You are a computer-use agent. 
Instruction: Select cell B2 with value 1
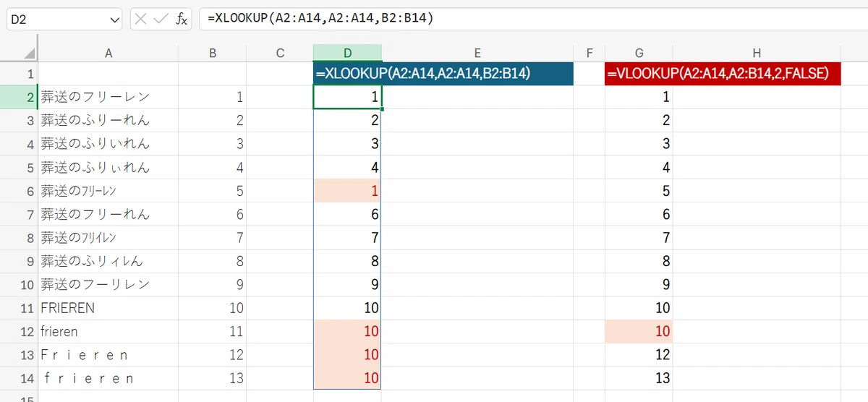213,97
